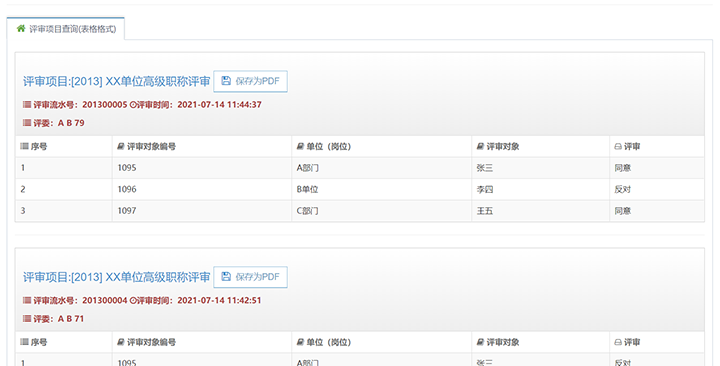The image size is (720, 366).
Task: Click the list icon beside 评委: A B 79
Action: [x=27, y=123]
